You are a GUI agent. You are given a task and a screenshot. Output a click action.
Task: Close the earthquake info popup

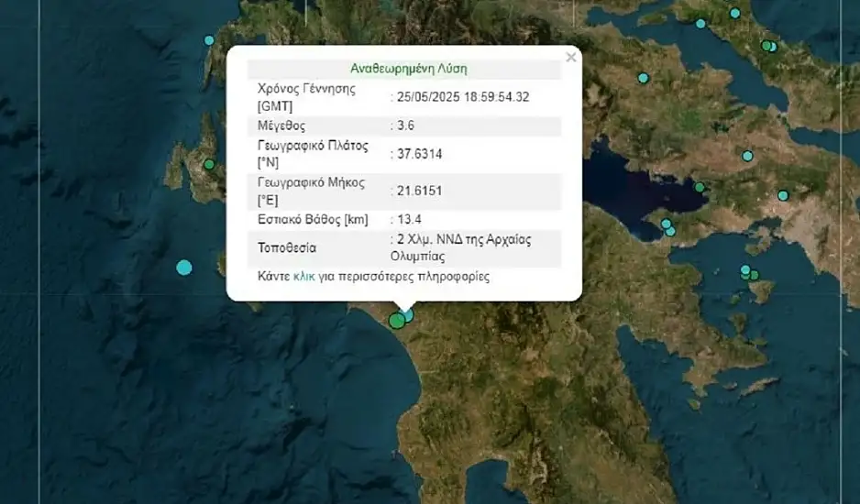[x=571, y=58]
